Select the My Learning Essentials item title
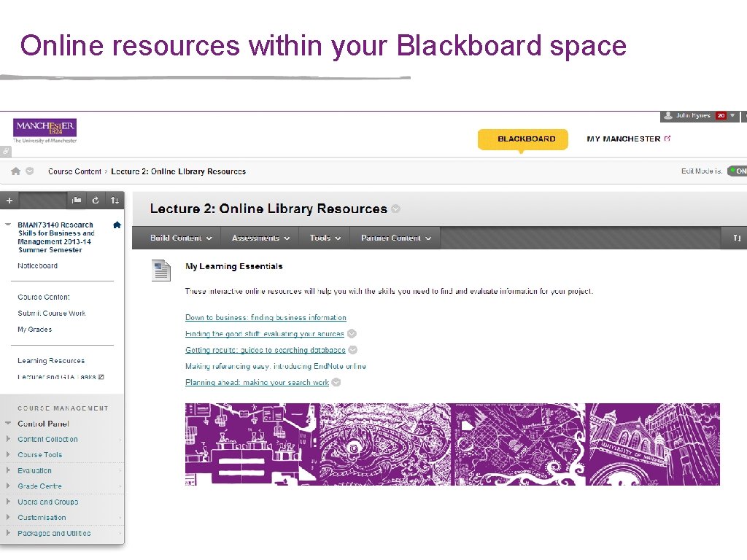 coord(234,266)
